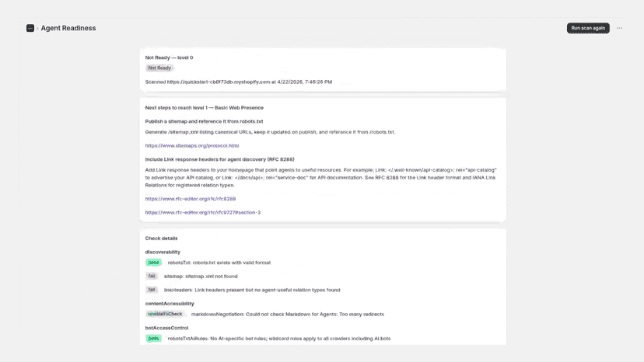Click the scanned myshopify.com URL text
644x362 pixels.
tap(219, 82)
